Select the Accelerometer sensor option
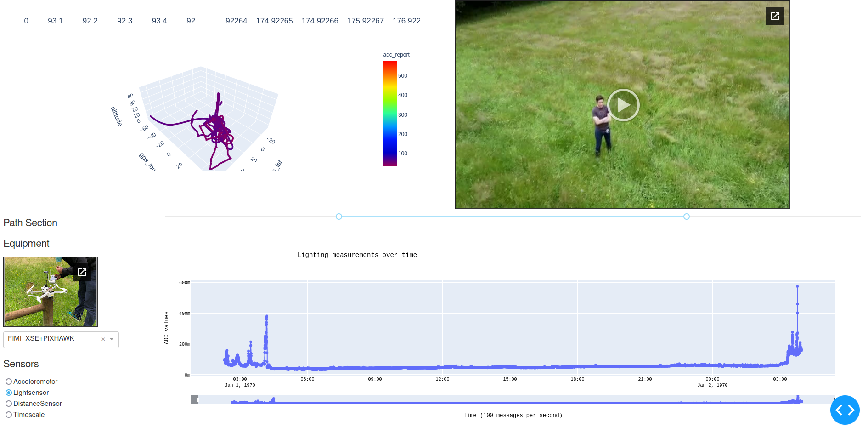Screen dimensions: 868x428 coord(9,382)
